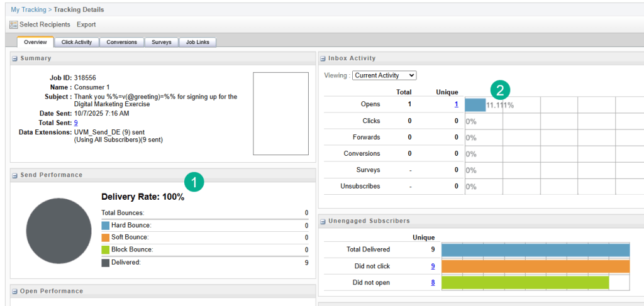Open the Total Sent 9 link

point(76,123)
